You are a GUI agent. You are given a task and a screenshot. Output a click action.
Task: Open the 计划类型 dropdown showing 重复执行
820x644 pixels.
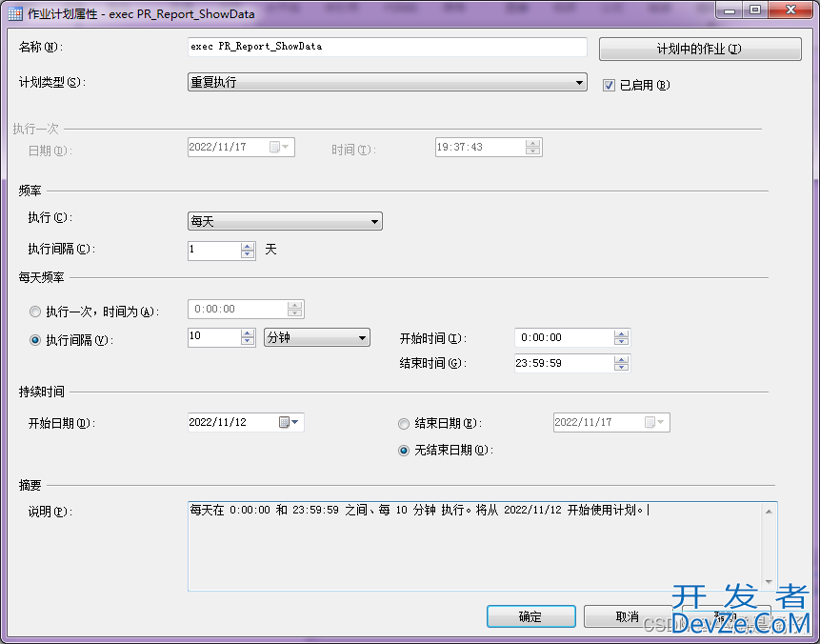[x=387, y=82]
